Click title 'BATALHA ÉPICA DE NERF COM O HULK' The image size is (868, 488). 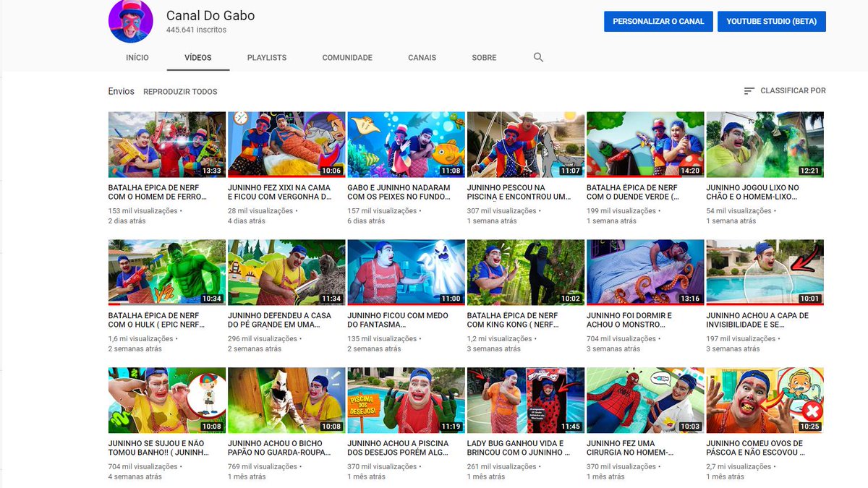tap(157, 320)
